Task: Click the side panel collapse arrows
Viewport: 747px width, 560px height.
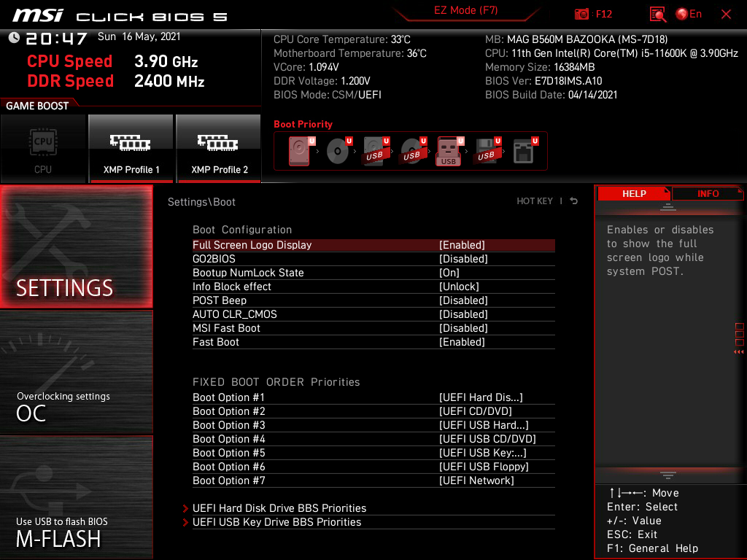Action: [x=739, y=352]
